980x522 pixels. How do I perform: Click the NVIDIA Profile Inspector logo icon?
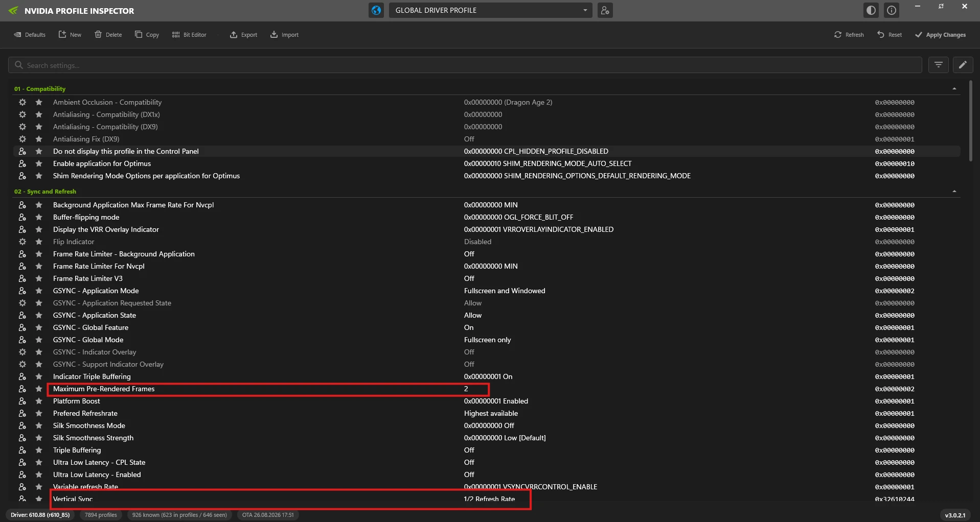point(13,11)
